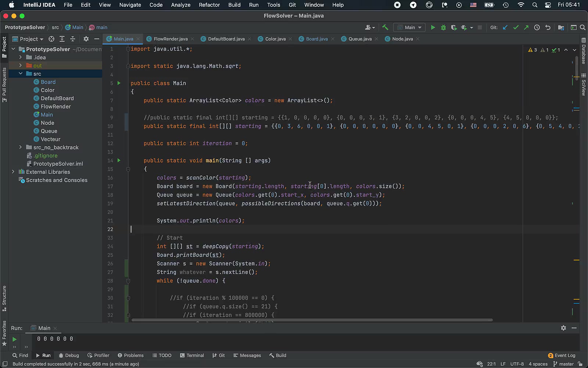Commit changes with Git checkmark icon
Viewport: 588px width, 368px height.
[x=516, y=28]
